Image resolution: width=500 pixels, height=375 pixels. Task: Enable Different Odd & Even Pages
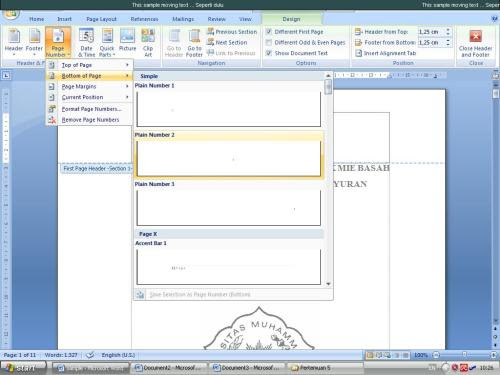point(269,42)
